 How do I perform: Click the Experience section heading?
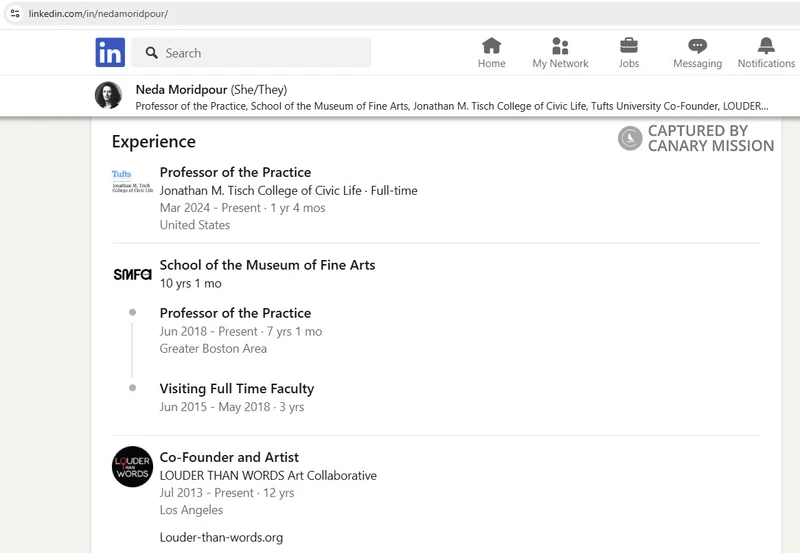pos(154,142)
